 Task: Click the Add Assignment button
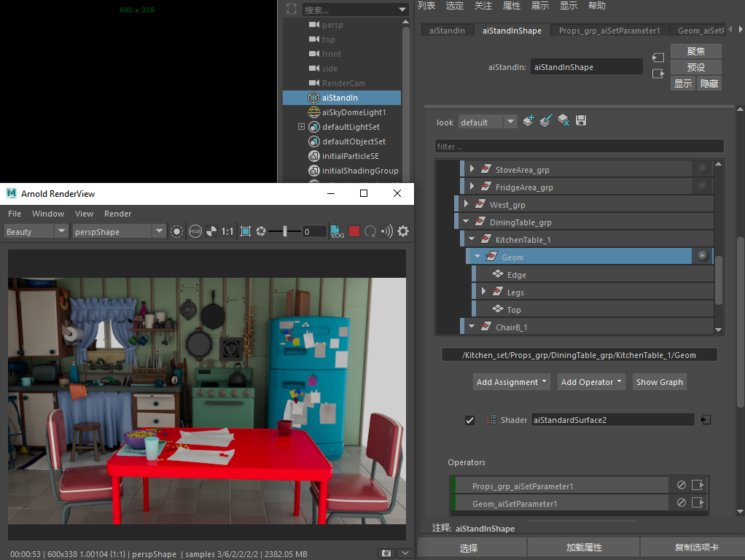click(x=511, y=382)
